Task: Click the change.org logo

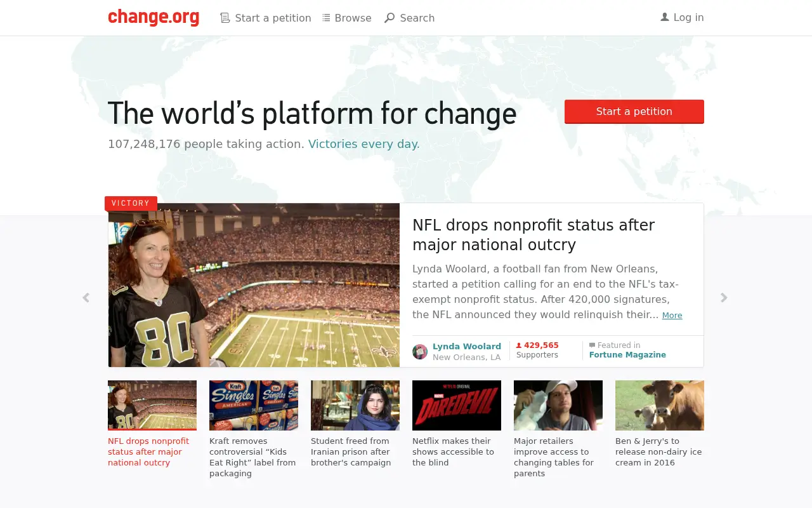Action: (154, 17)
